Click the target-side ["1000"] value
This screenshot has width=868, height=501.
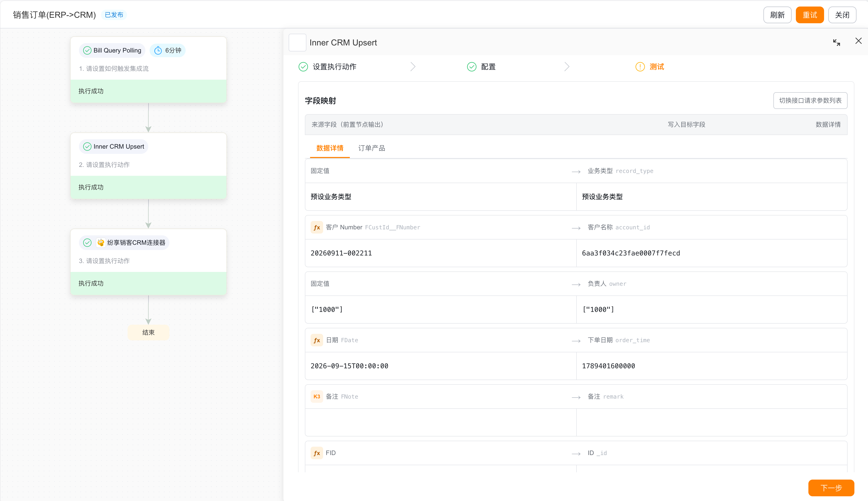(x=598, y=310)
